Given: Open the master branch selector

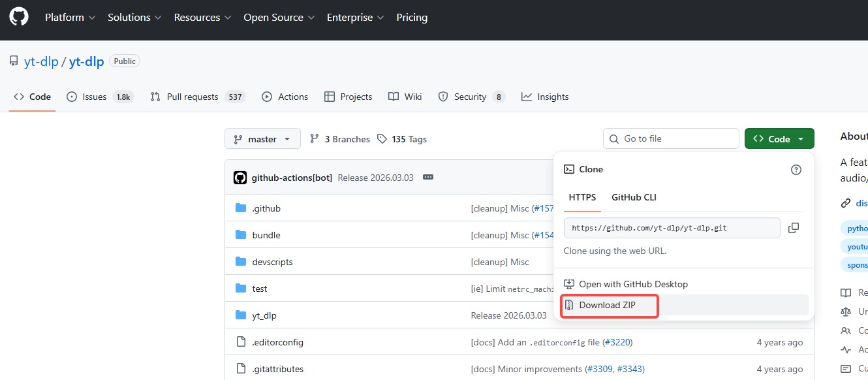Looking at the screenshot, I should click(x=262, y=138).
